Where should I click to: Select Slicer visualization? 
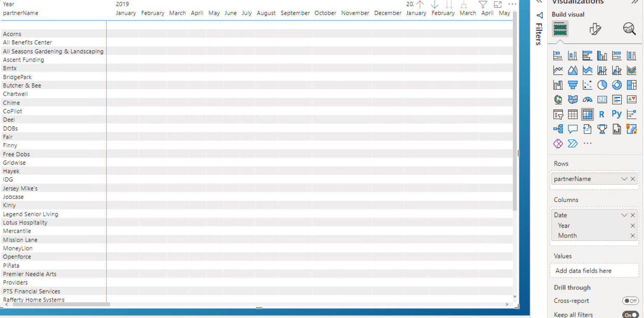click(558, 114)
